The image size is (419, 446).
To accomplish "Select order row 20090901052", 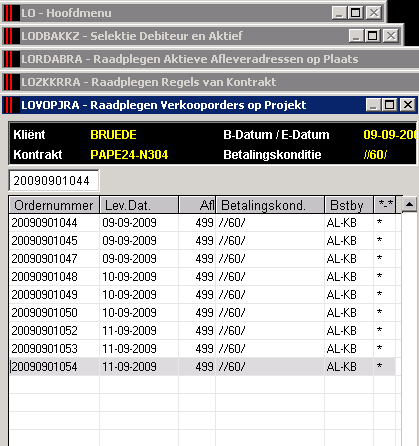I will click(x=202, y=331).
